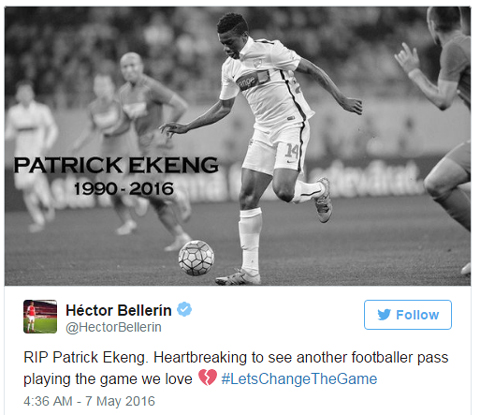Open the #LetsChangeTheGame hashtag
This screenshot has width=480, height=415.
299,379
